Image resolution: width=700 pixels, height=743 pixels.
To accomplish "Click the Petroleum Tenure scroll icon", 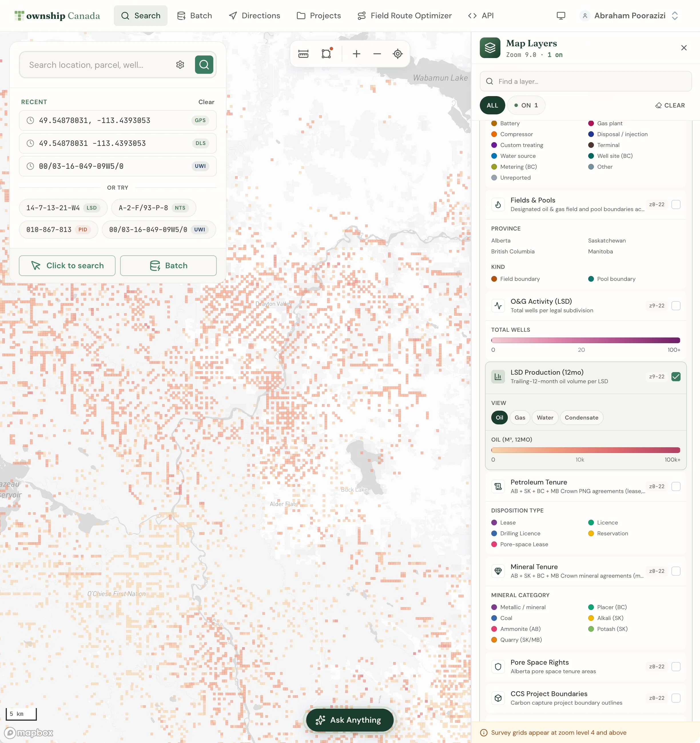I will [x=498, y=487].
